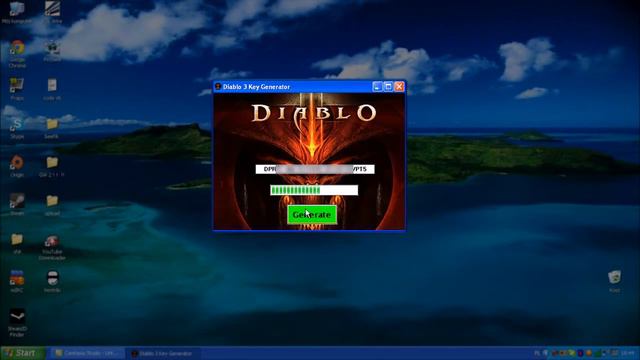Viewport: 640px width, 360px height.
Task: Select the Steam desktop shortcut
Action: 17,204
